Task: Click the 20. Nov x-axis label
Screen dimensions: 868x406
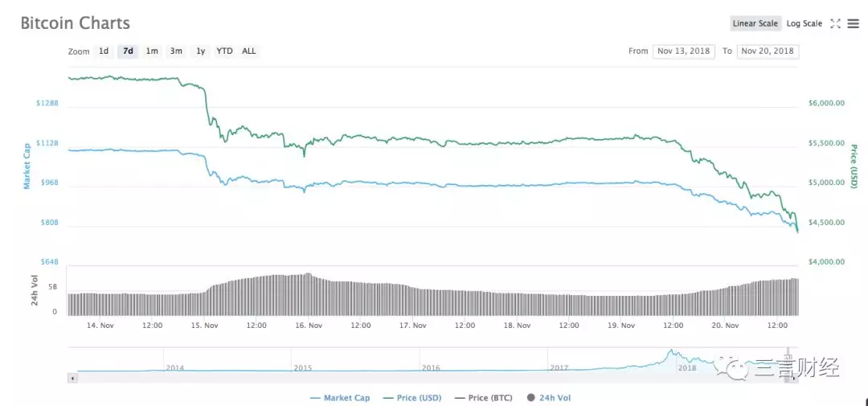Action: click(726, 325)
